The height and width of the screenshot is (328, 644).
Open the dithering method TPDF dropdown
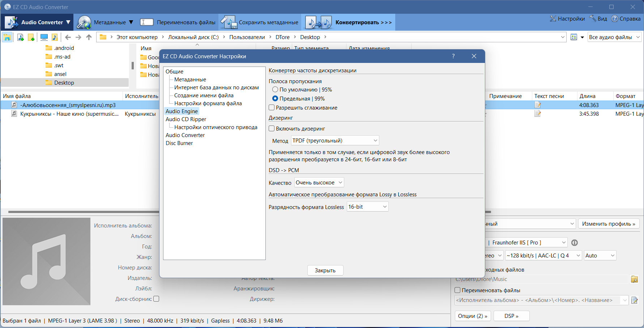pyautogui.click(x=335, y=140)
